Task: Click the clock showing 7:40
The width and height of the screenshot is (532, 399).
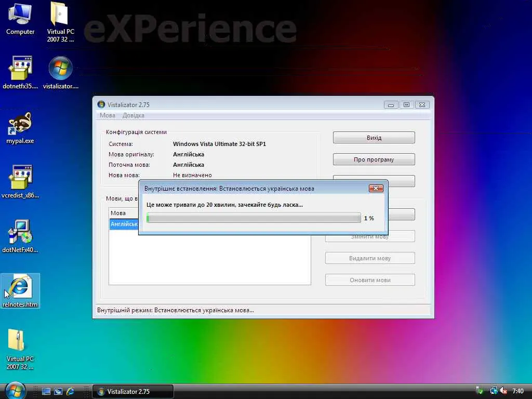Action: [518, 391]
